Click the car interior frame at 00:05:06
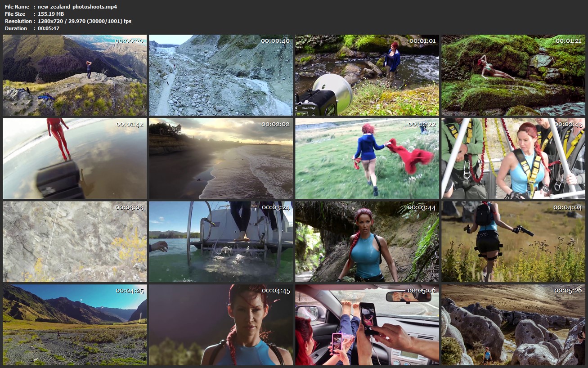 coord(367,325)
